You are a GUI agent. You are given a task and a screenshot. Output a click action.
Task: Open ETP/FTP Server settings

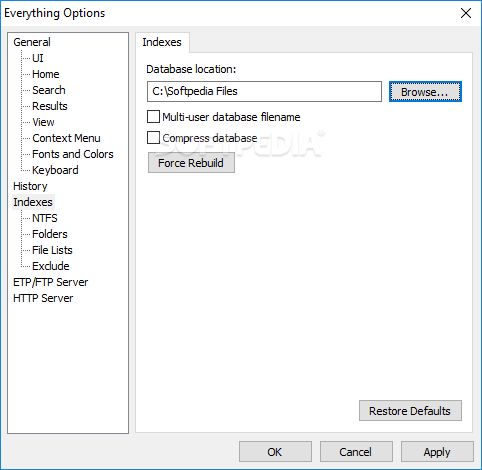click(x=50, y=282)
